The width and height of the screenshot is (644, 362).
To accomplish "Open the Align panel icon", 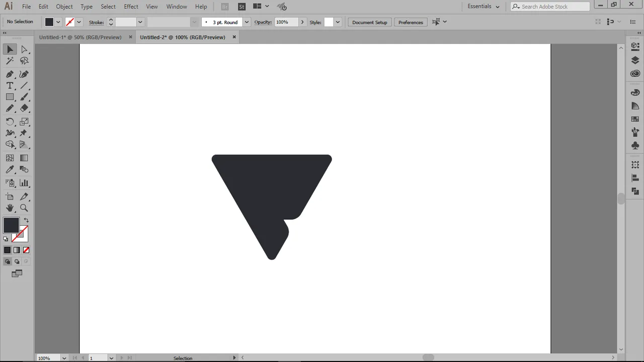I will pyautogui.click(x=635, y=178).
